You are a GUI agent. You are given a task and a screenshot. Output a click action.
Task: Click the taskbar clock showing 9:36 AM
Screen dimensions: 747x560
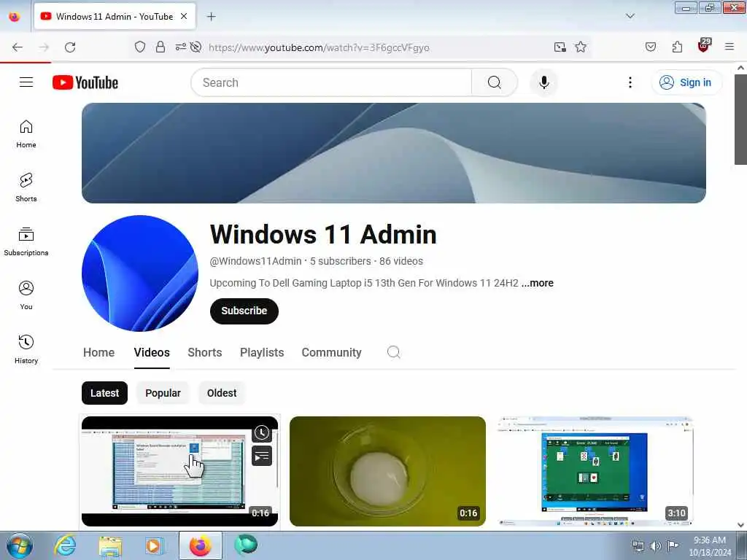710,545
